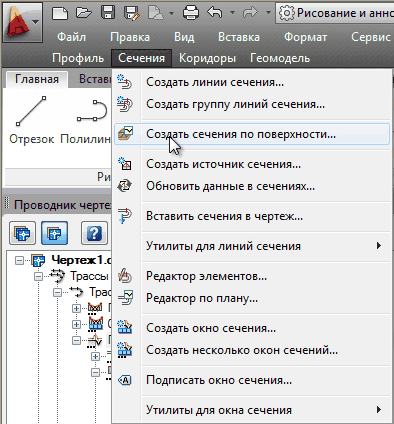Collapse the Чертеж1 root tree node
The image size is (394, 424).
[20, 260]
